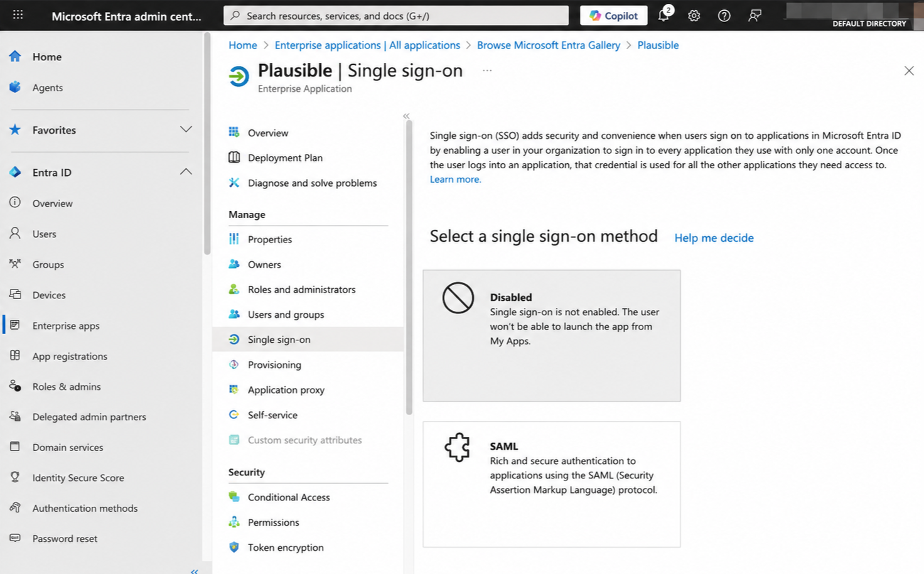This screenshot has height=574, width=924.
Task: Click the Plausible breadcrumb link
Action: tap(658, 45)
